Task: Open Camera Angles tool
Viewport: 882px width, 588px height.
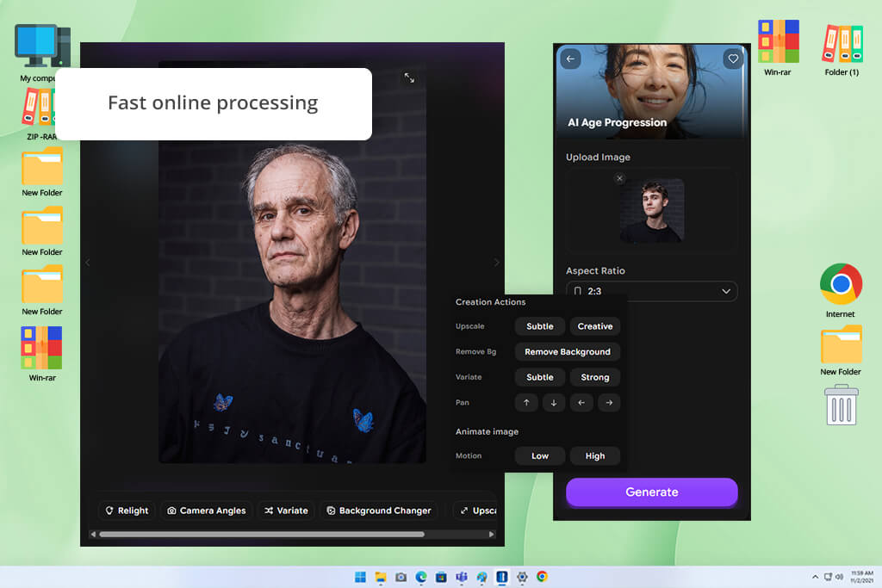Action: (207, 511)
